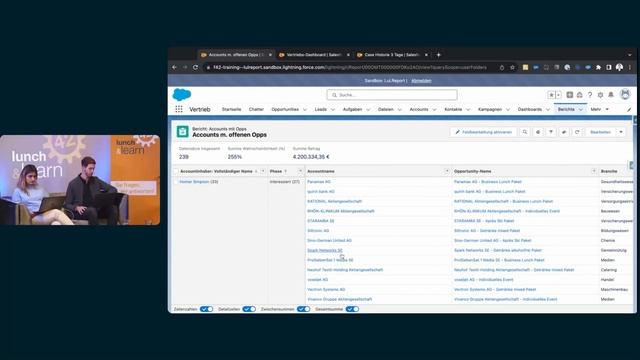This screenshot has width=640, height=360.
Task: Click the browser back arrow
Action: pos(175,67)
